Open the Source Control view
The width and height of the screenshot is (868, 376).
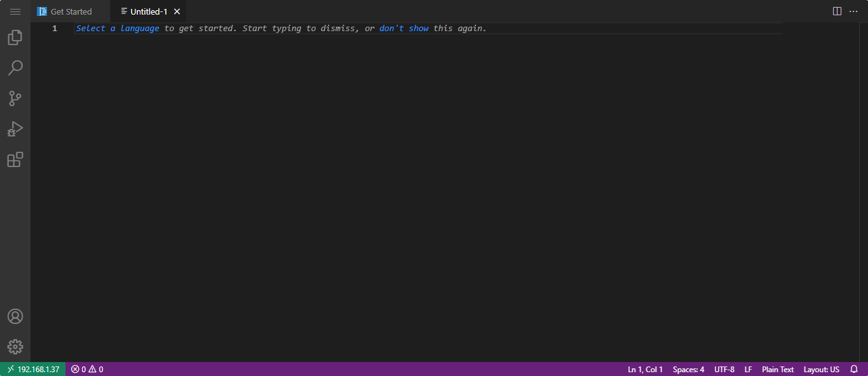pyautogui.click(x=15, y=98)
